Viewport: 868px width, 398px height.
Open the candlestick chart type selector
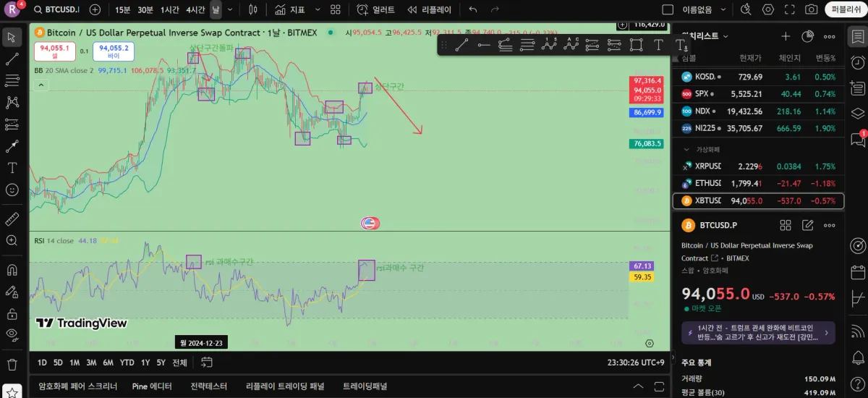(252, 9)
